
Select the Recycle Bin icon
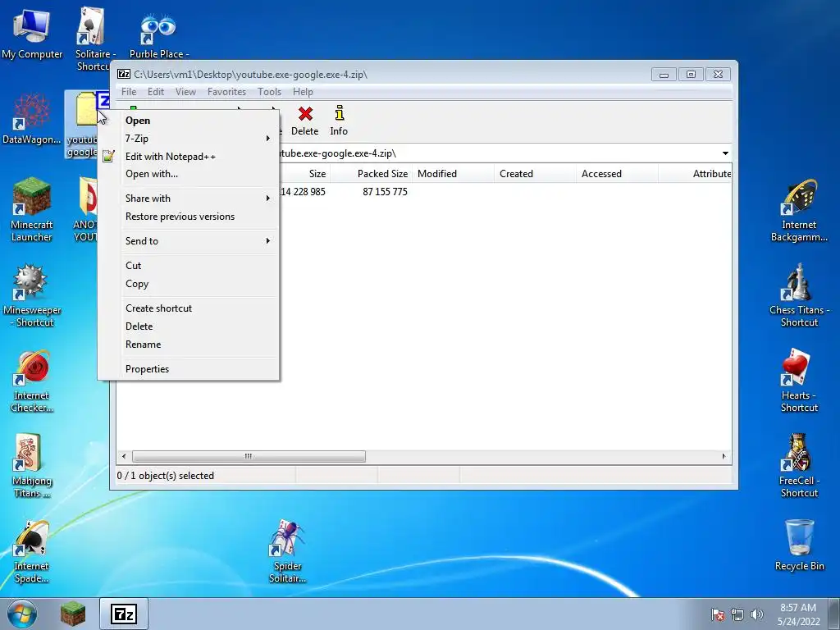pos(799,546)
